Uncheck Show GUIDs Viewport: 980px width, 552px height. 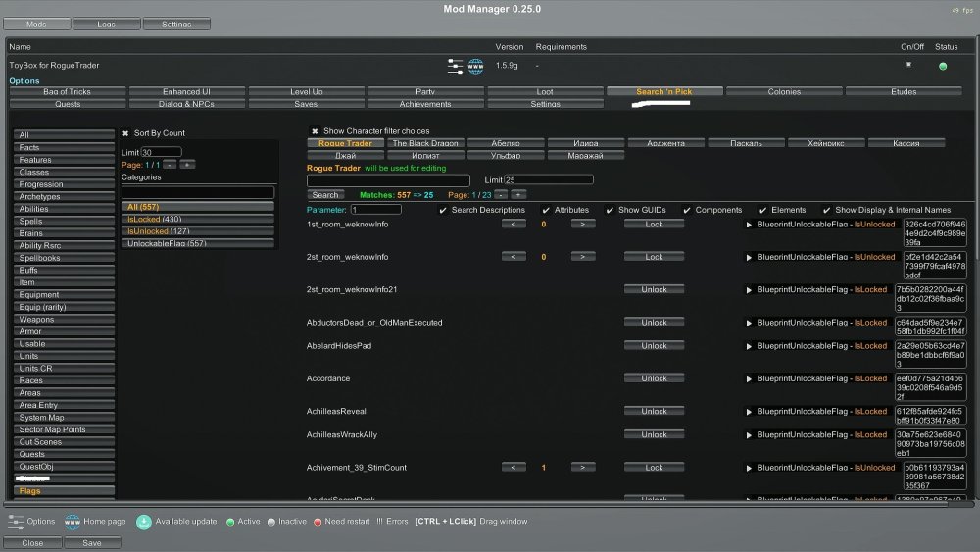coord(610,210)
